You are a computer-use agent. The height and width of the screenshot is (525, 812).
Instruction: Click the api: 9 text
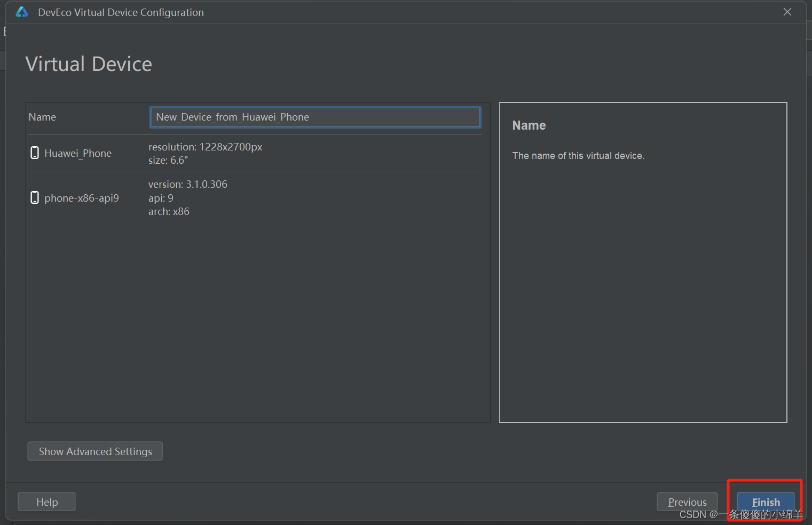point(161,198)
